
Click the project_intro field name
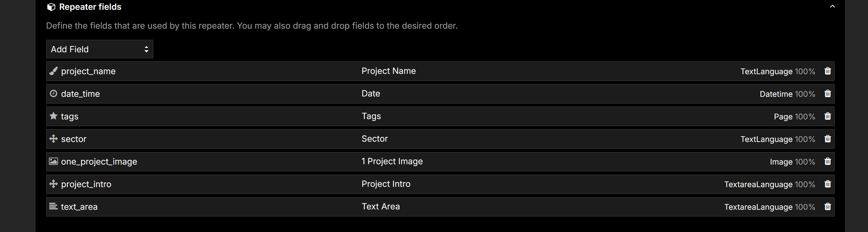[x=86, y=184]
